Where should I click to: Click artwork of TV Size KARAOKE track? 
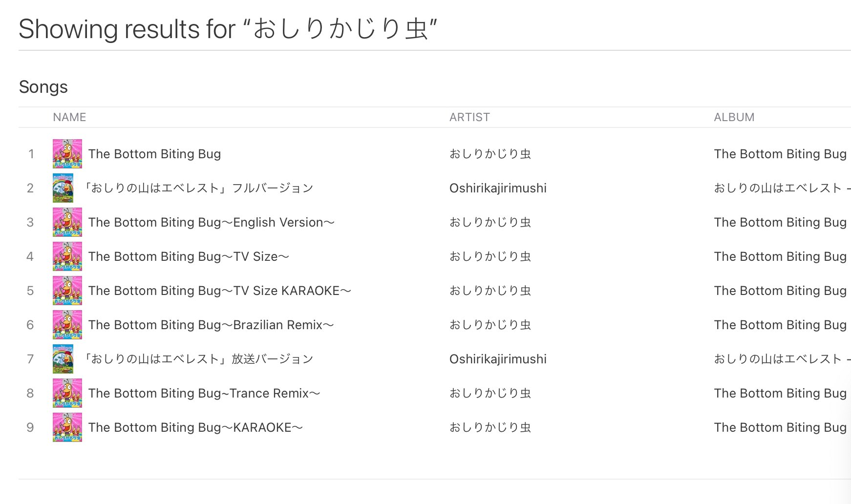(67, 291)
